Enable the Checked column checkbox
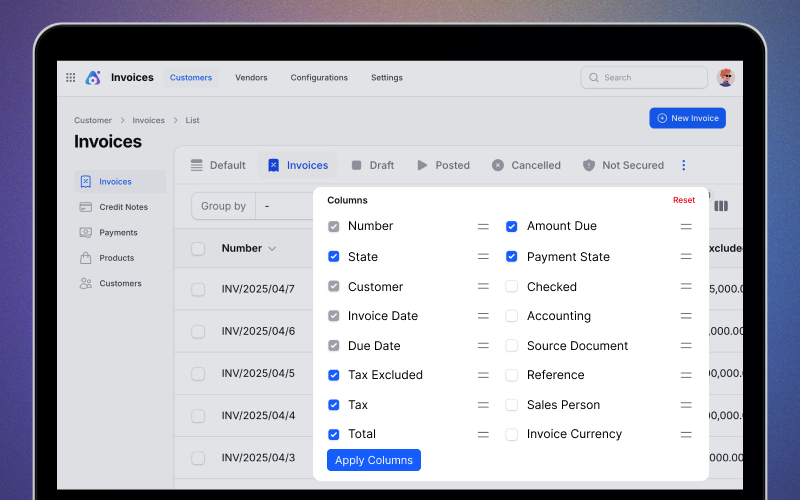 point(512,287)
